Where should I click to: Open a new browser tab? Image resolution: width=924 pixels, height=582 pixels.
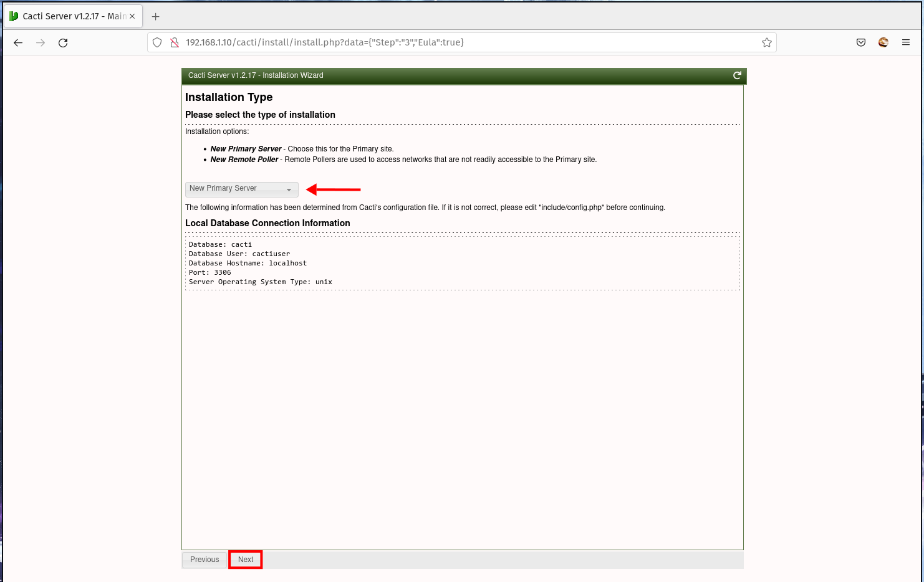pos(155,16)
